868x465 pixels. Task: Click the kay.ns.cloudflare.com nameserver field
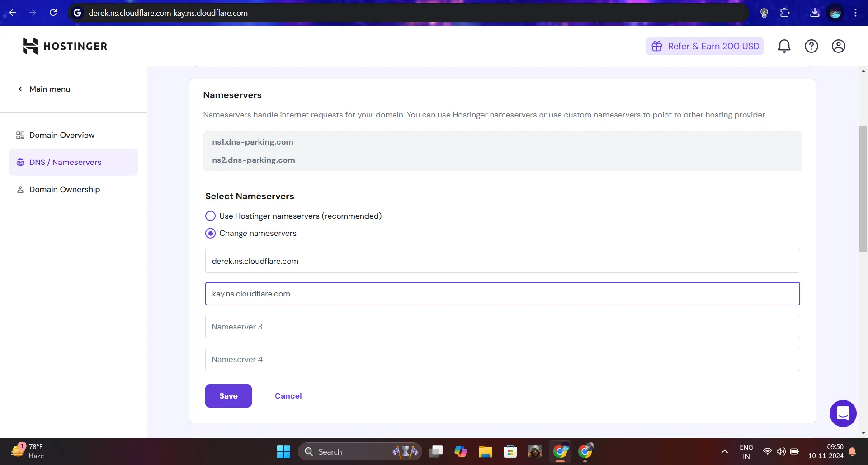pos(502,294)
